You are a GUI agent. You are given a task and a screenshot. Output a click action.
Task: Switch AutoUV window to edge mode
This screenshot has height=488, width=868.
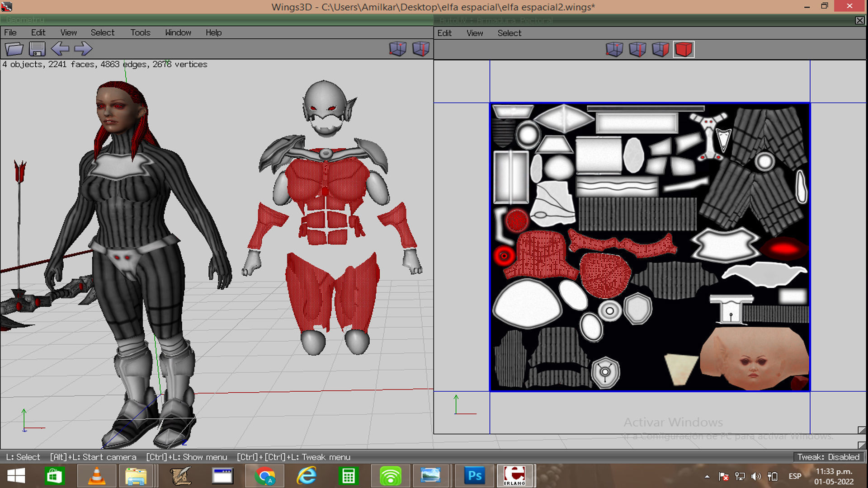637,49
